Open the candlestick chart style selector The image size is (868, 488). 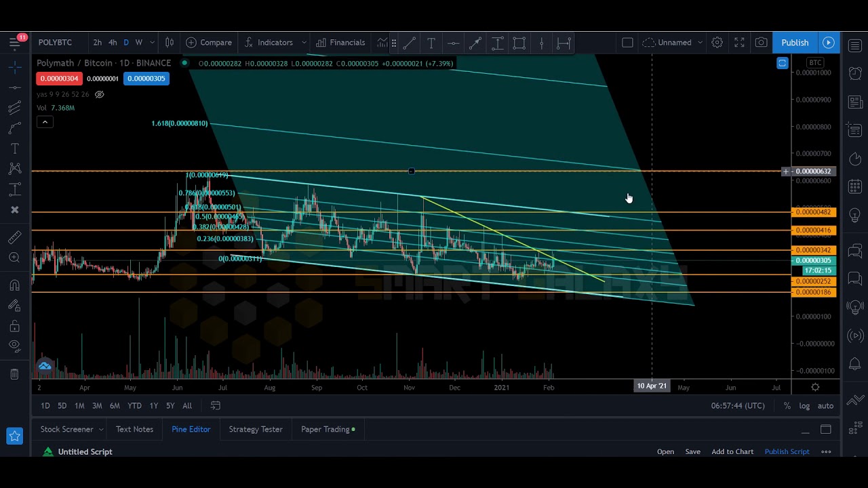[170, 42]
